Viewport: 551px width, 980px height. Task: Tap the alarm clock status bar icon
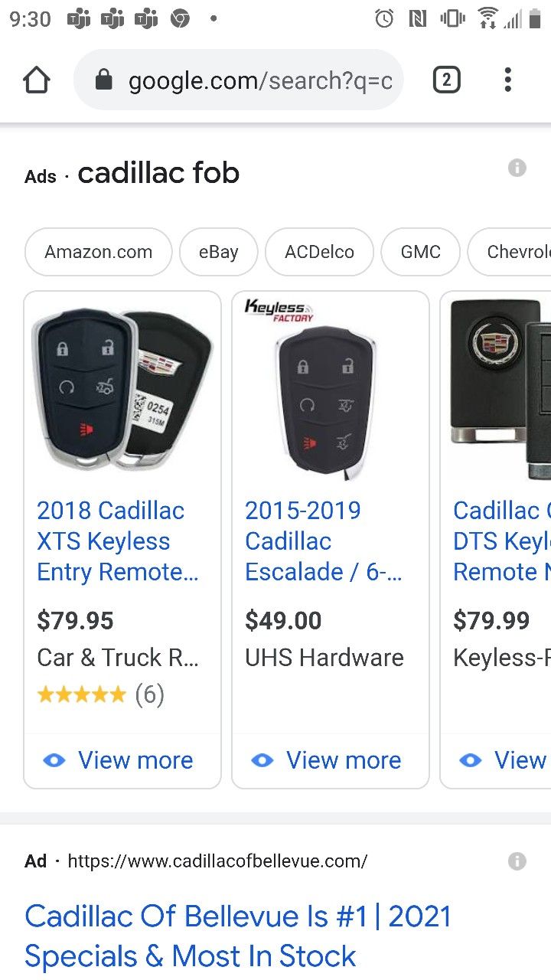tap(384, 18)
